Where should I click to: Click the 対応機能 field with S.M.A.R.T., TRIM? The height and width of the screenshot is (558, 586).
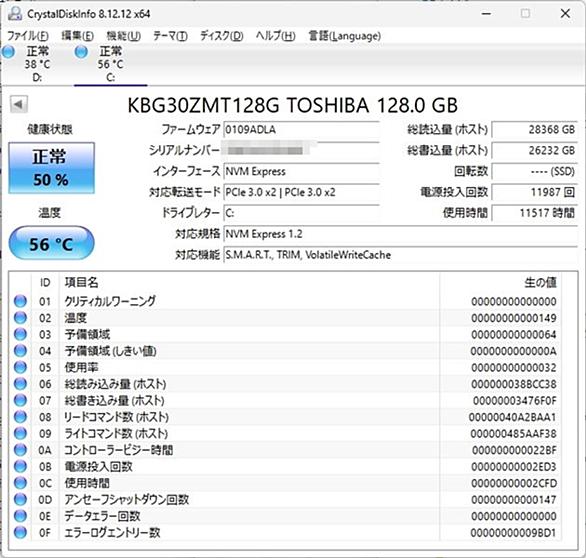pyautogui.click(x=401, y=255)
